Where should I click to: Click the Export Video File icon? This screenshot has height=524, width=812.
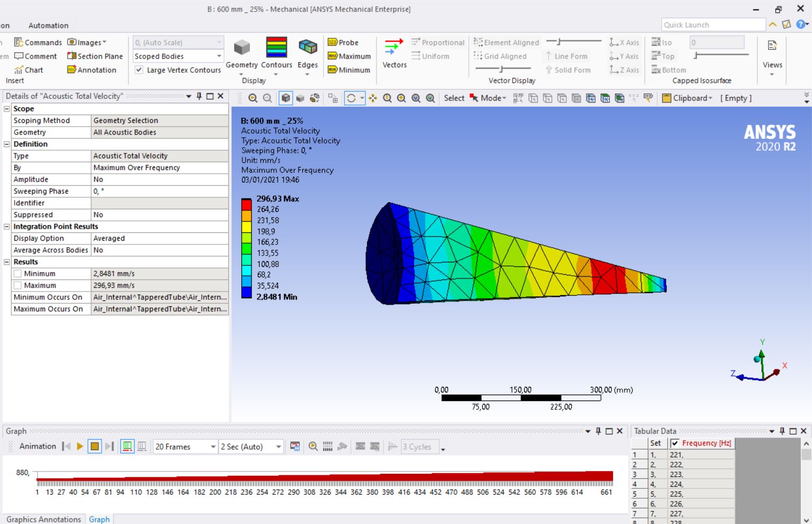tap(295, 447)
